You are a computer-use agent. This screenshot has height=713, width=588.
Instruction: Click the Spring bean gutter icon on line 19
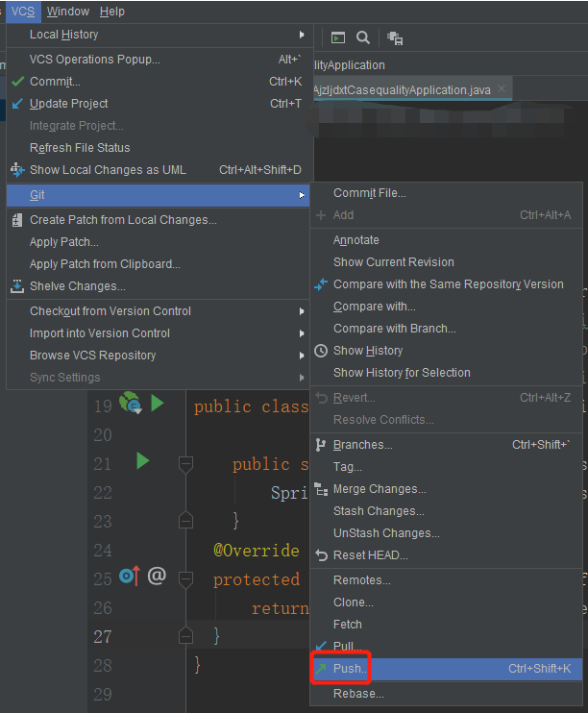point(131,404)
